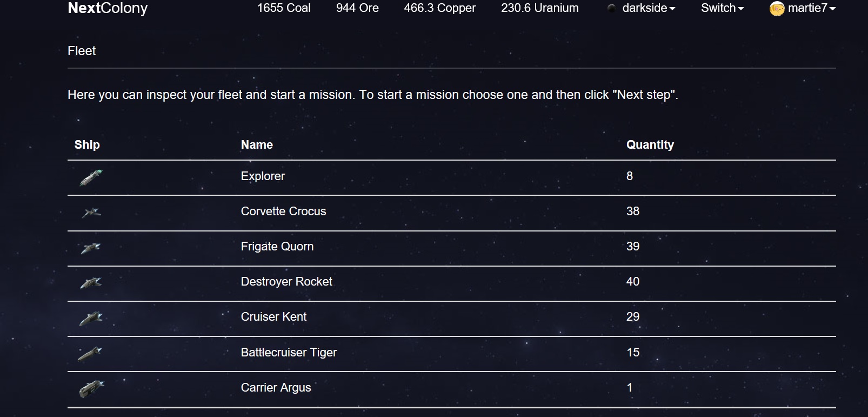Click the Name column header
The width and height of the screenshot is (868, 417).
coord(257,145)
